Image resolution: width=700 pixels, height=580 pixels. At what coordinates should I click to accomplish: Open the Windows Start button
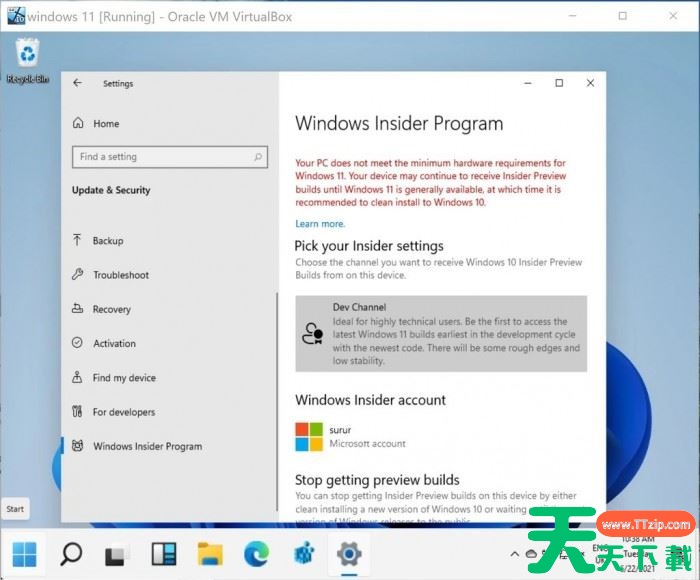(x=24, y=554)
